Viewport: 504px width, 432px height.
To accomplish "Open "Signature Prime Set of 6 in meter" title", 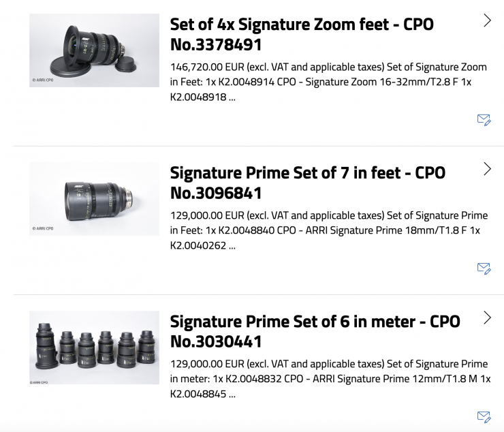I will tap(315, 322).
